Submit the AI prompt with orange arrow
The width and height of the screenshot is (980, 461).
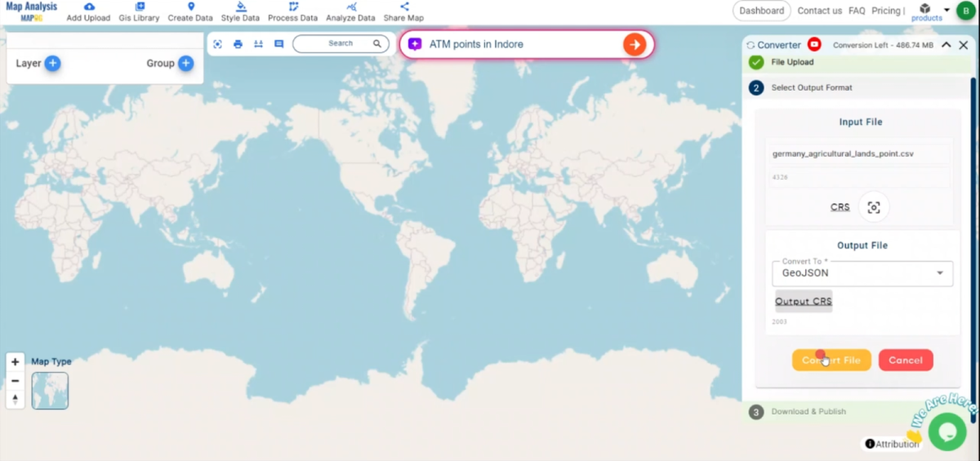tap(635, 44)
